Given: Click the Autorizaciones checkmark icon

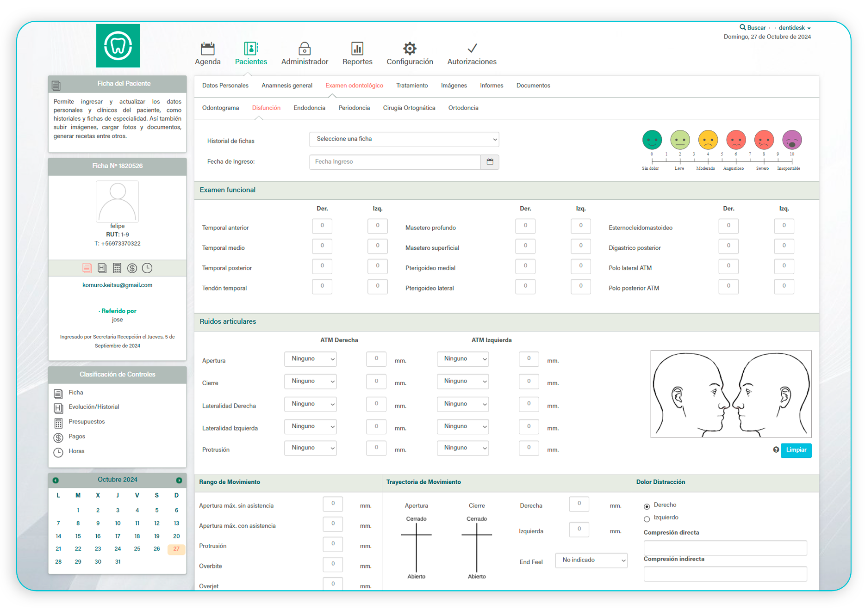Looking at the screenshot, I should click(472, 49).
